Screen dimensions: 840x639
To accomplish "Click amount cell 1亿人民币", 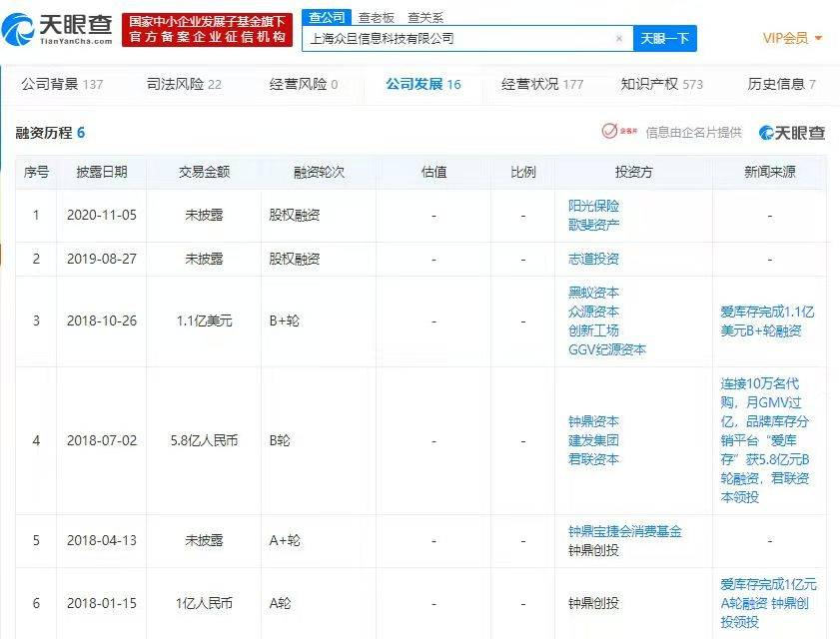I will coord(204,604).
